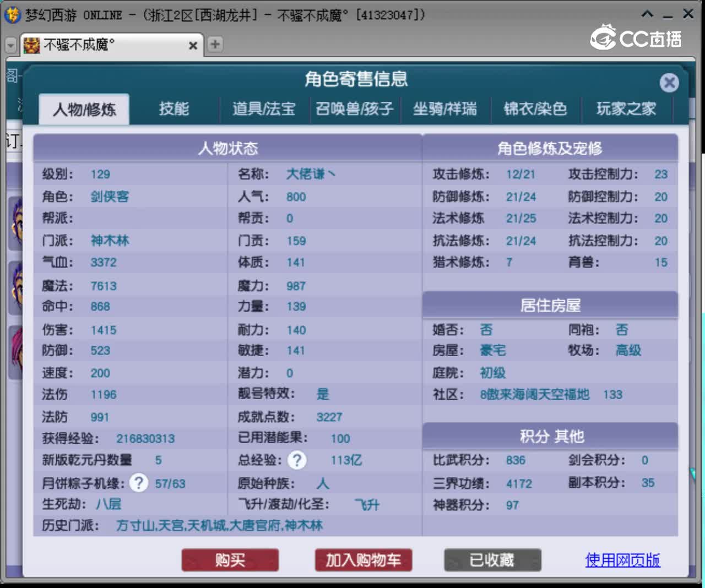Click the red 购买 button
This screenshot has width=705, height=588.
(x=230, y=560)
